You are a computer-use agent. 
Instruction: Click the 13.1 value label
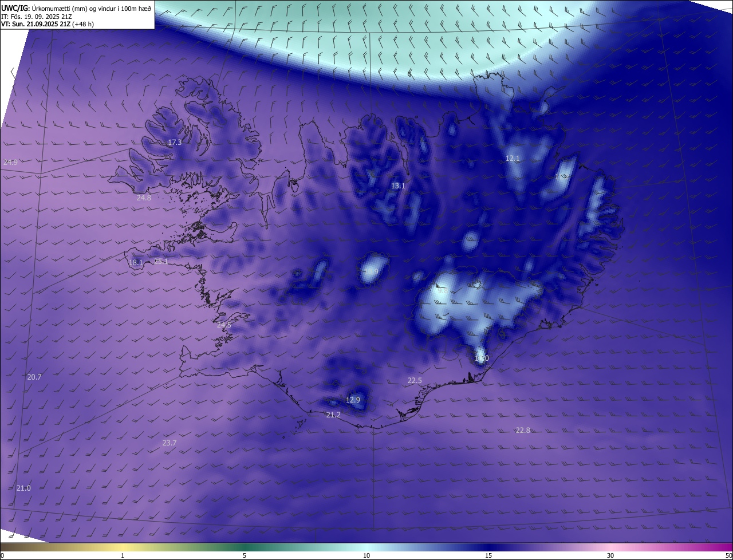(398, 186)
